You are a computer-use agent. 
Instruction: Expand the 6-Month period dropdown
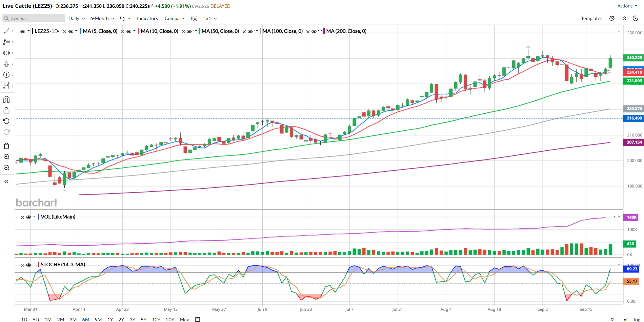pyautogui.click(x=102, y=18)
